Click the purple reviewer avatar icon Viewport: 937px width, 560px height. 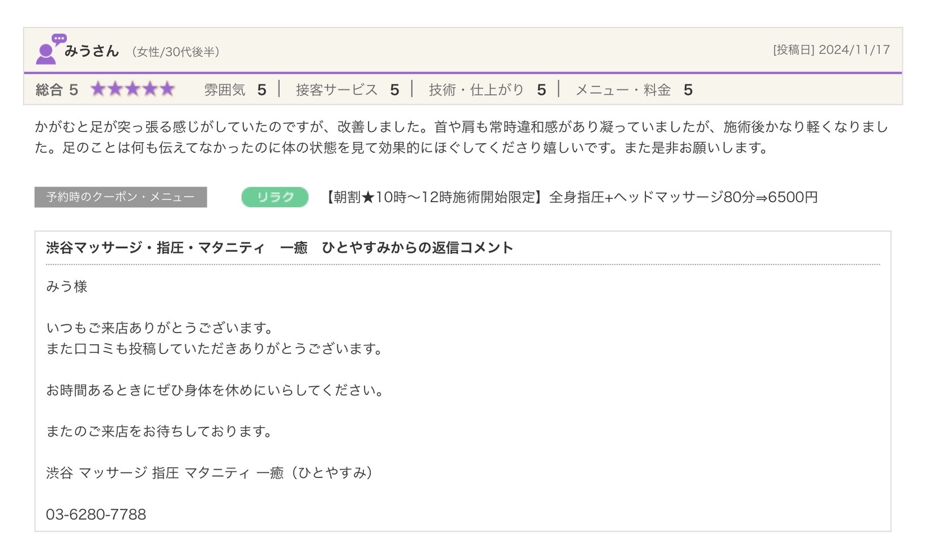click(x=51, y=49)
